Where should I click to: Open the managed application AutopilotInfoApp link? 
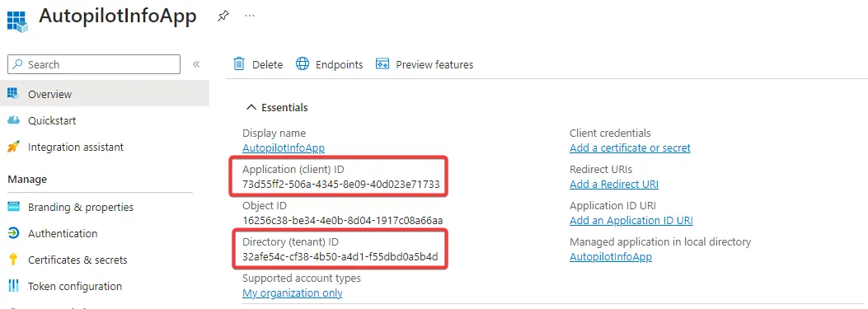tap(611, 257)
